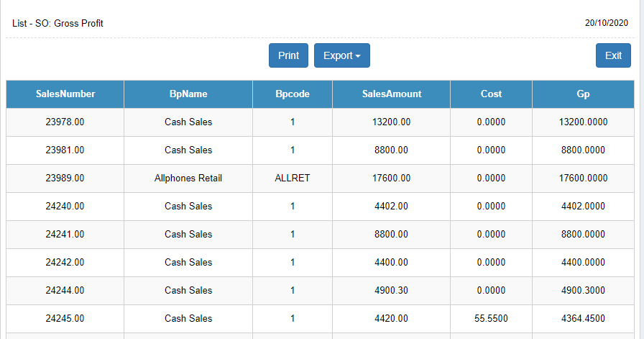Click Gp value 4364.4500 cell
The image size is (644, 339).
coord(583,318)
